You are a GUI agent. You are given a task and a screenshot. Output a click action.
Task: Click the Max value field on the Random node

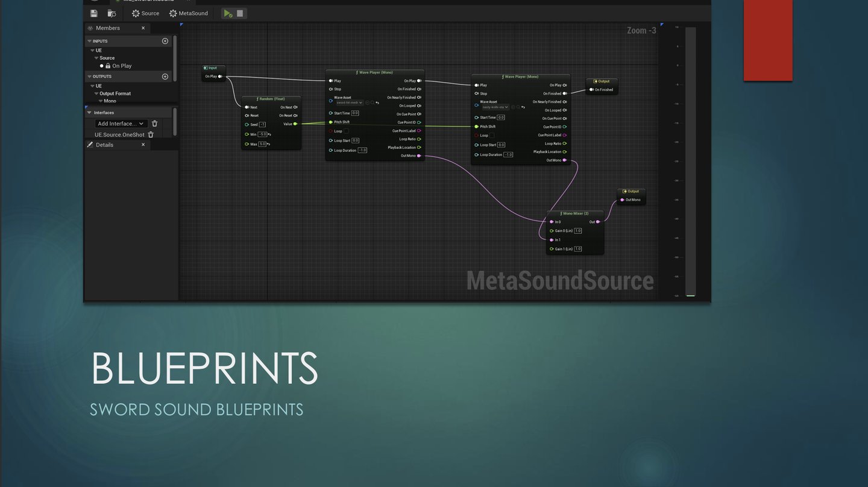click(x=262, y=144)
